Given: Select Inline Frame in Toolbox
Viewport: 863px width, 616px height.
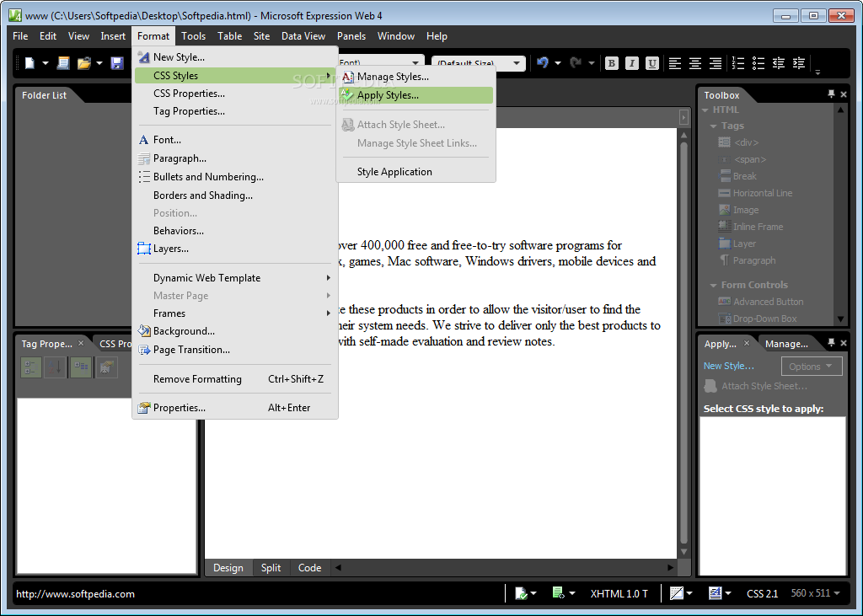Looking at the screenshot, I should click(x=751, y=227).
